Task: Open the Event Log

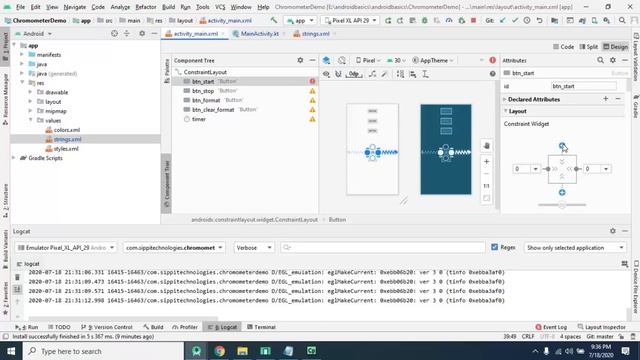Action: (551, 327)
